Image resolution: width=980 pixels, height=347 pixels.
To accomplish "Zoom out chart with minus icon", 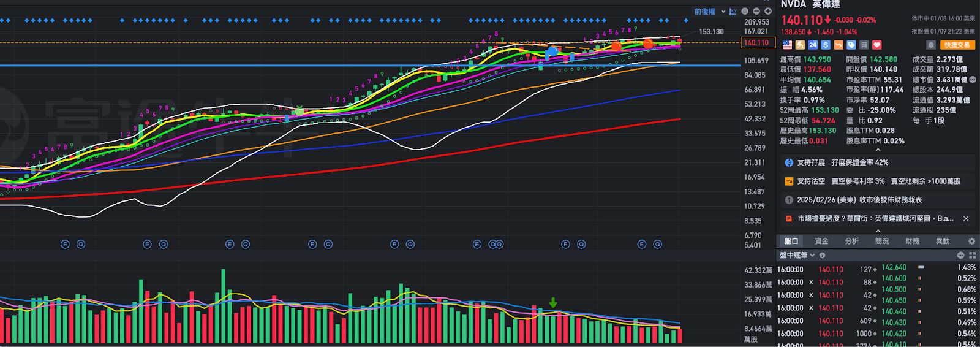I will (x=756, y=11).
